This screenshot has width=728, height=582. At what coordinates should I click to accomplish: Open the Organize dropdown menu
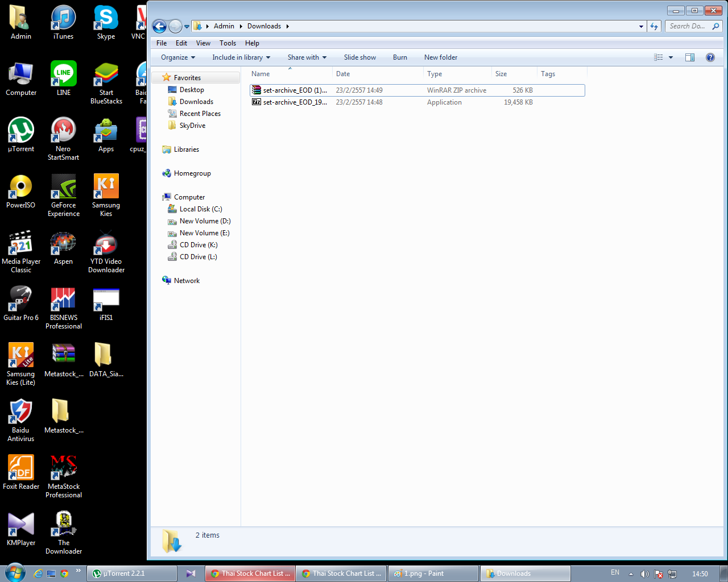tap(178, 57)
